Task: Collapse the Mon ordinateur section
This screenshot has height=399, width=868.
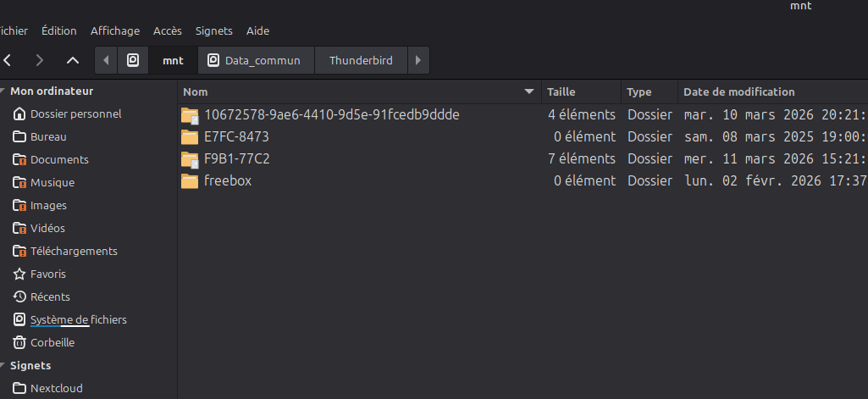Action: click(3, 91)
